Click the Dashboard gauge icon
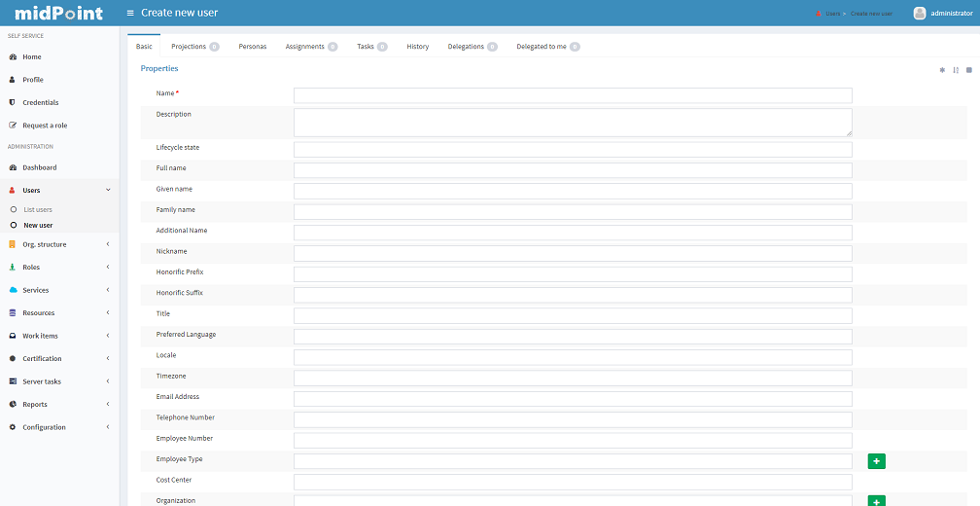This screenshot has height=506, width=980. (13, 167)
